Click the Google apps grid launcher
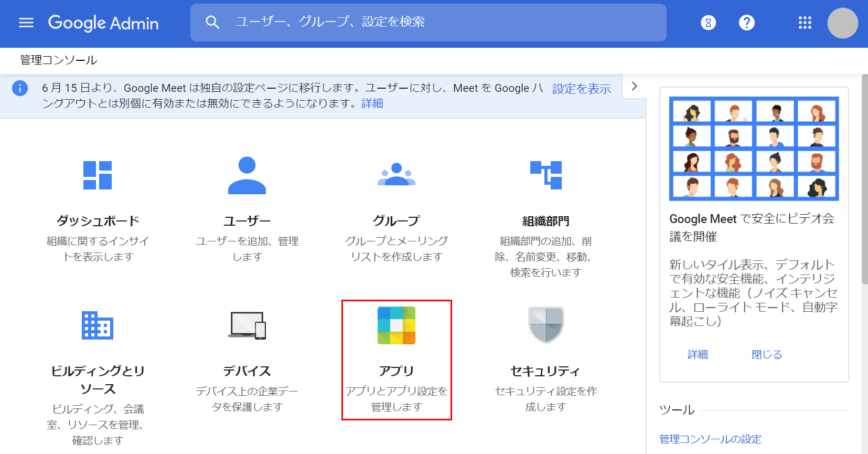The height and width of the screenshot is (454, 868). pyautogui.click(x=805, y=23)
